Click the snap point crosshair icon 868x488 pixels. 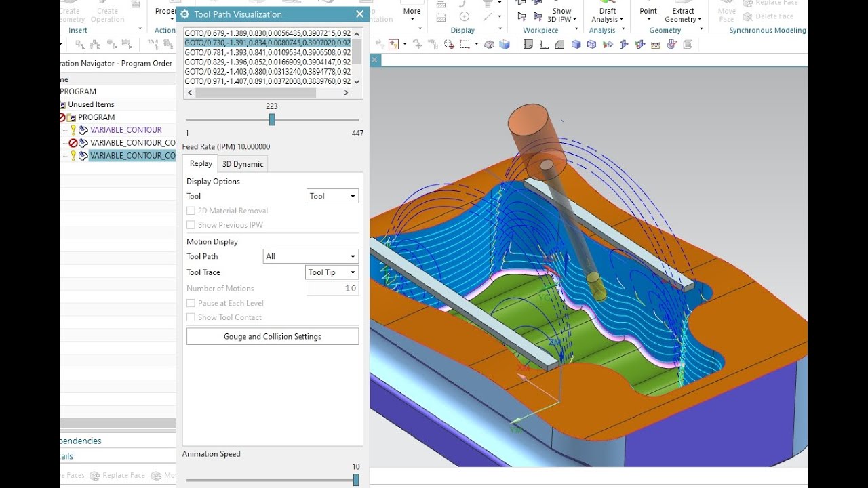[x=449, y=44]
